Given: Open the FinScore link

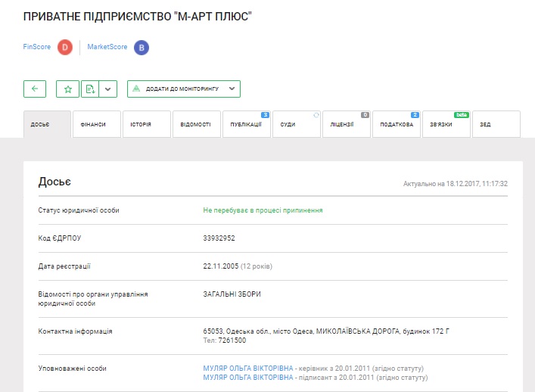Looking at the screenshot, I should pyautogui.click(x=37, y=47).
